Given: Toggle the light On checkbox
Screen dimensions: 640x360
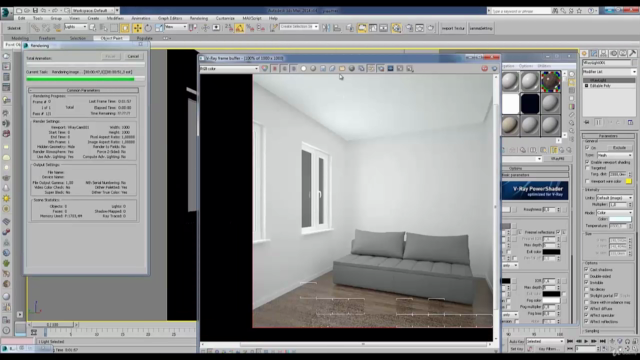Looking at the screenshot, I should [587, 148].
